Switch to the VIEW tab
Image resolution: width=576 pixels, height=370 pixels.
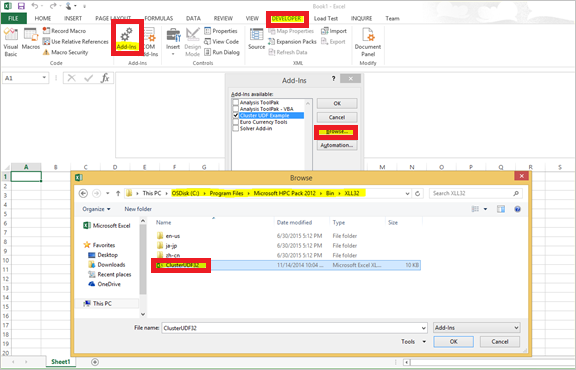pos(252,18)
